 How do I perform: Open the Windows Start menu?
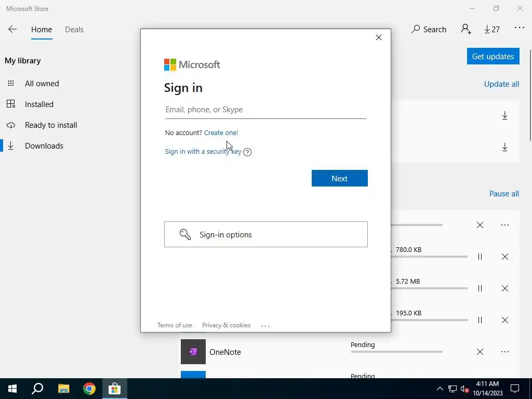tap(12, 389)
